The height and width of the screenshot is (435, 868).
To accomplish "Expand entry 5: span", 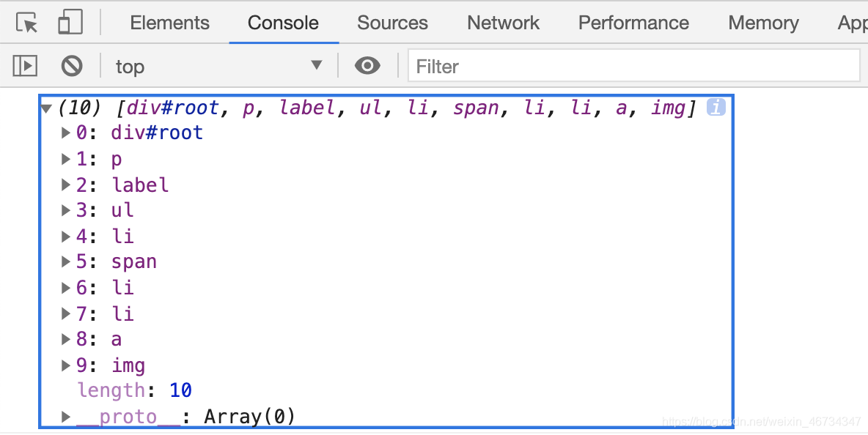I will point(66,261).
